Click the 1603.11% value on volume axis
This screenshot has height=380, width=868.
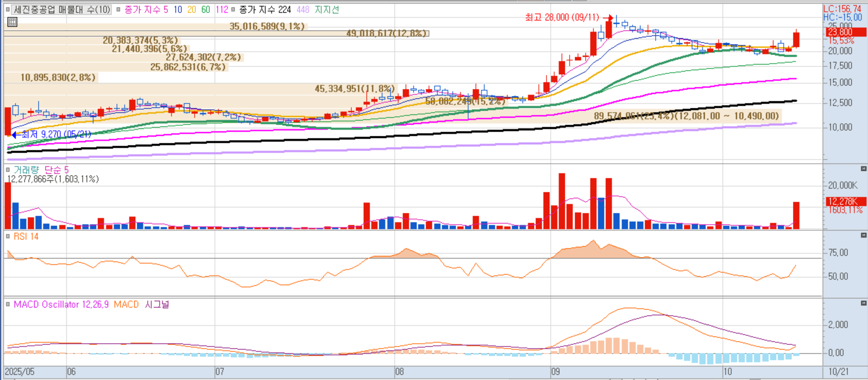[x=845, y=210]
